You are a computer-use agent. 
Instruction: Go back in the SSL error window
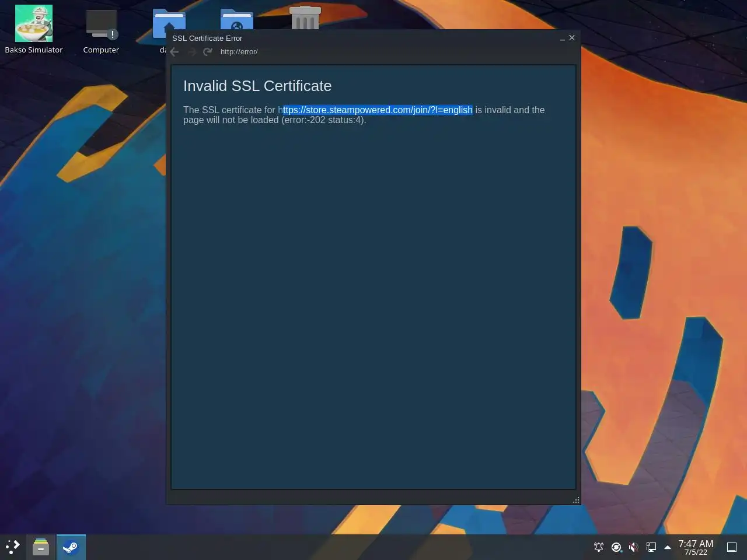pyautogui.click(x=174, y=52)
